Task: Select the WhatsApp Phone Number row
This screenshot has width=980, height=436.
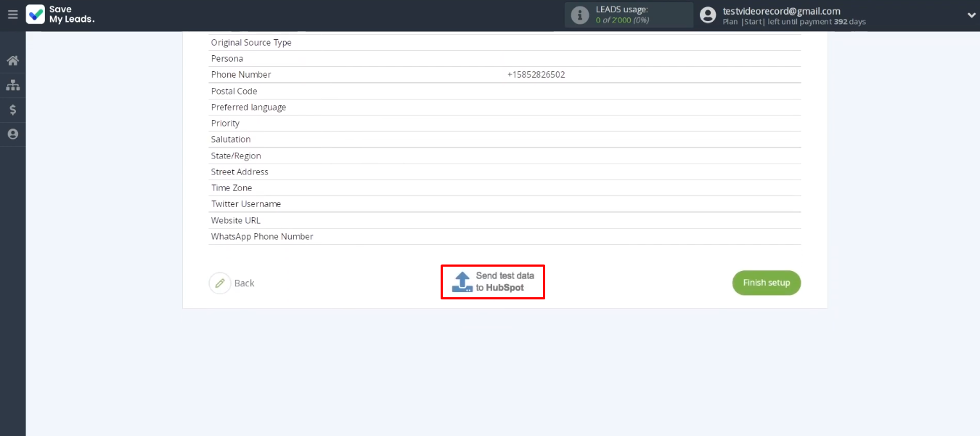Action: coord(505,236)
